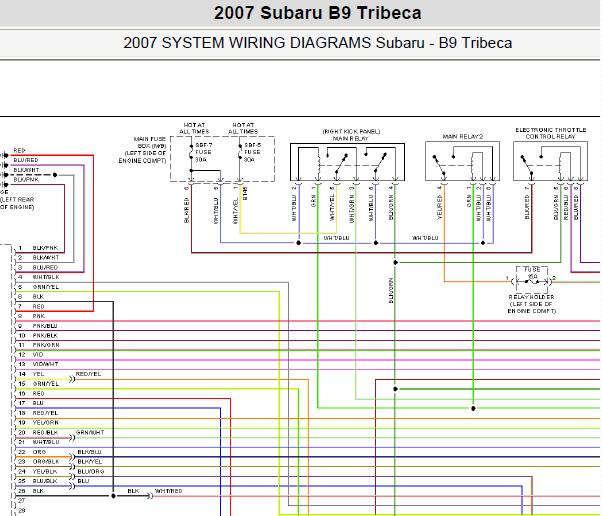This screenshot has height=516, width=602.
Task: Click the 'MAIN RELAY 2' label
Action: (x=462, y=137)
